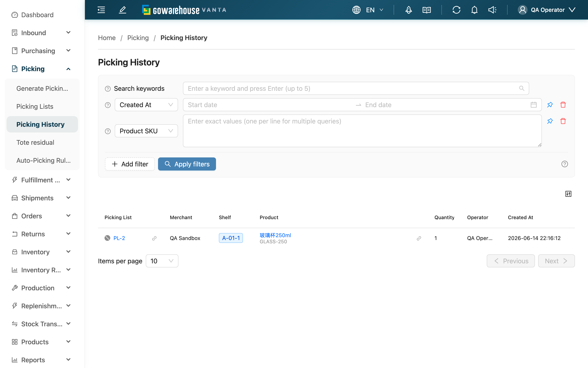Click the QA Operator avatar icon

click(x=522, y=10)
